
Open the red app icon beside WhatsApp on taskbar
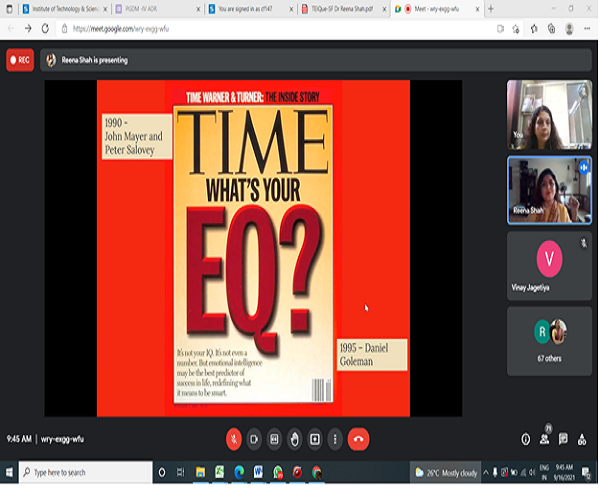click(x=297, y=472)
